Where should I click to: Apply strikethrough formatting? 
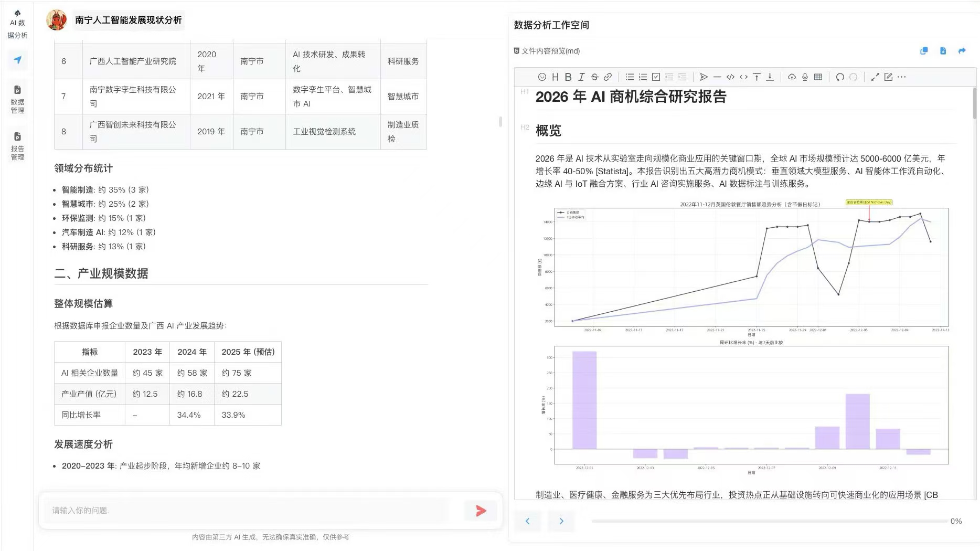click(594, 77)
